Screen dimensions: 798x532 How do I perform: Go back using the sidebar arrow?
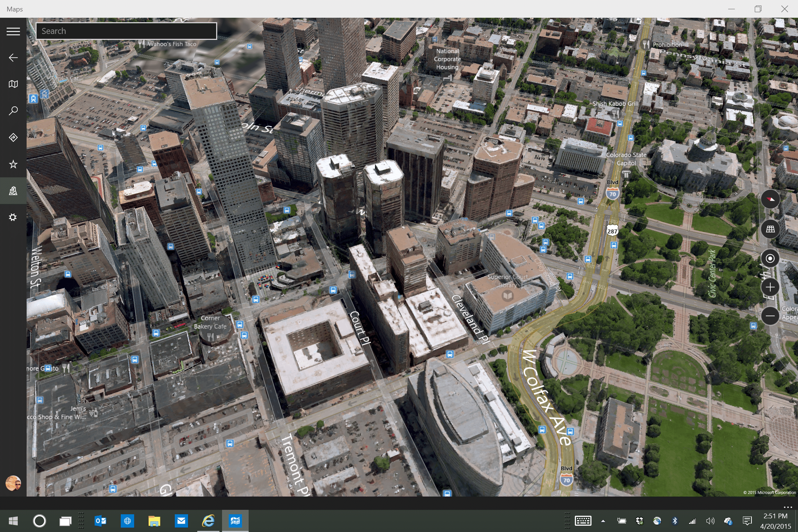[13, 58]
